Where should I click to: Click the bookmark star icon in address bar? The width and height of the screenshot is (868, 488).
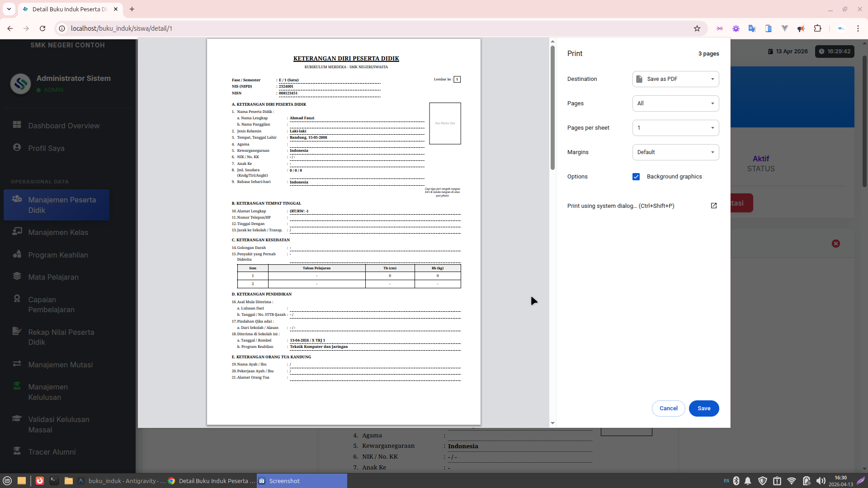click(697, 28)
